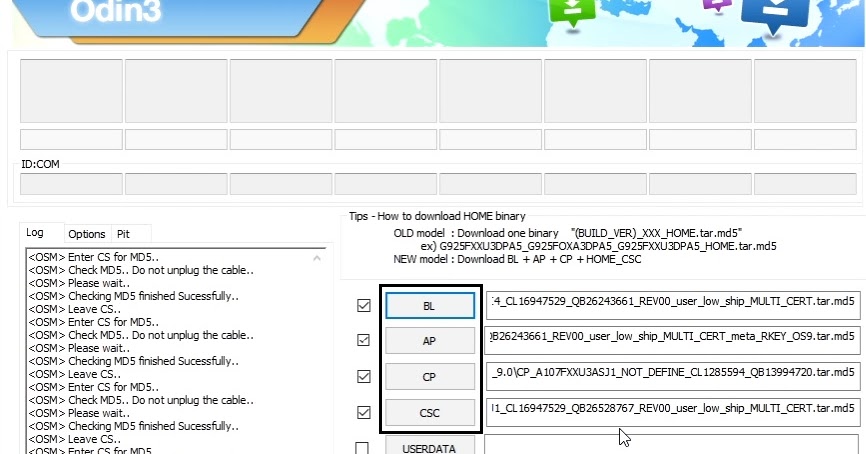Enable the USERDATA checkbox
The height and width of the screenshot is (454, 866).
point(362,448)
